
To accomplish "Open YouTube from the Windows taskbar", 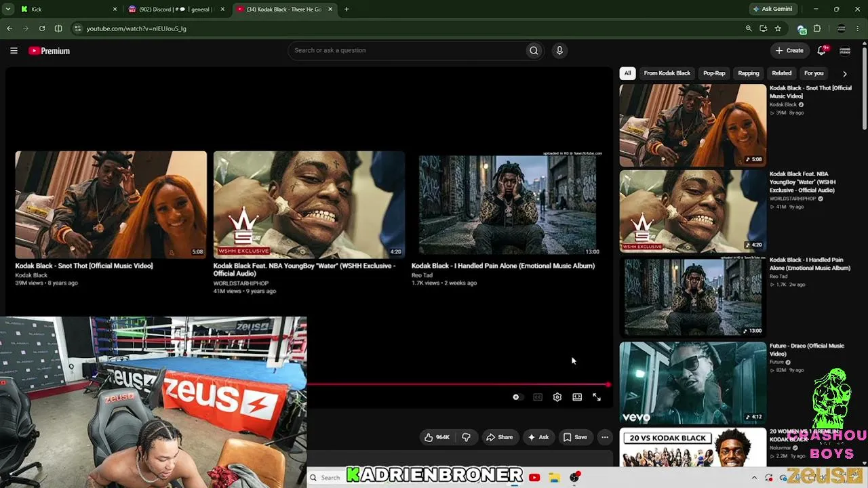I will [534, 478].
